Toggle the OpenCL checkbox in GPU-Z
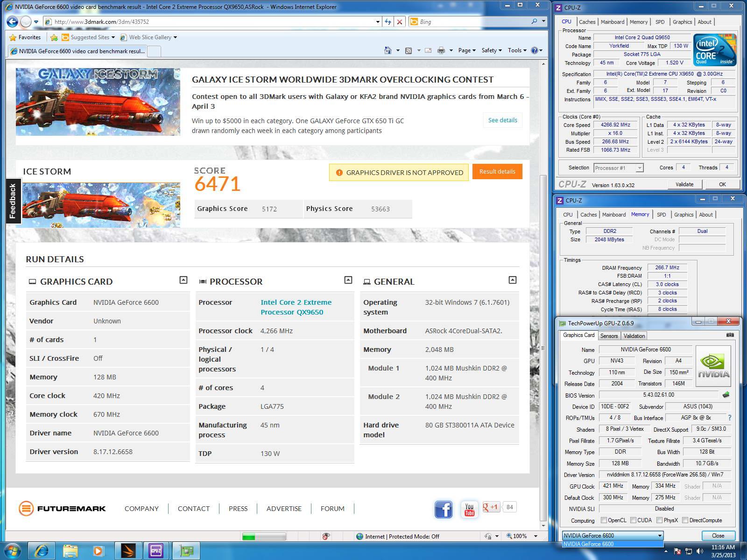 point(604,520)
